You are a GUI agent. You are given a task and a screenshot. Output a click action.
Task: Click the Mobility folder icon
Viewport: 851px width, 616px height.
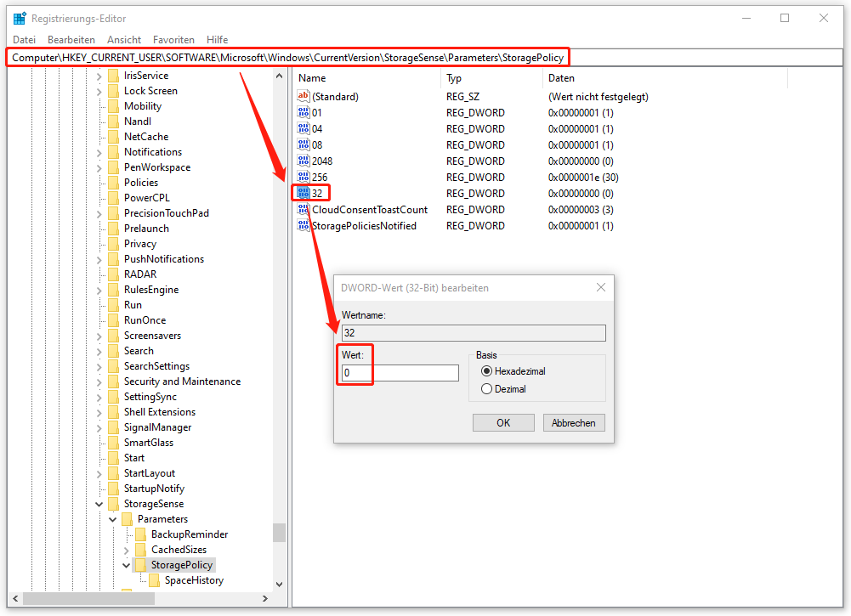click(x=113, y=105)
